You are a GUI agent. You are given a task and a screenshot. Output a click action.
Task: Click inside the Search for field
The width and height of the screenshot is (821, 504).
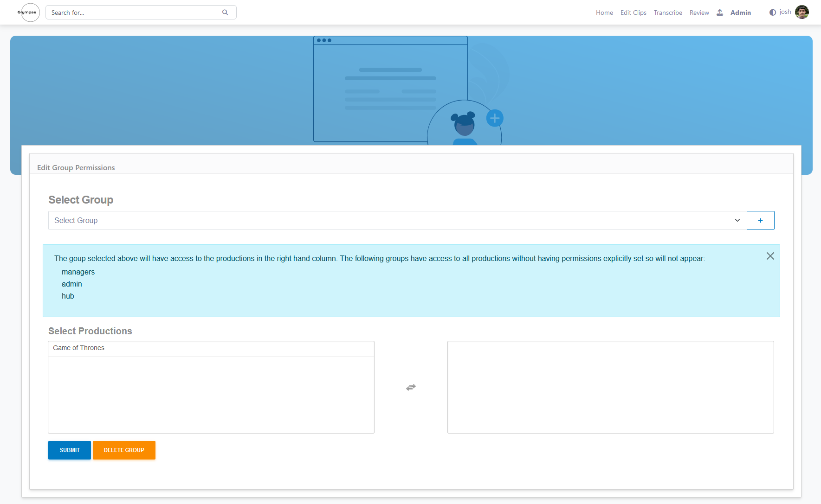130,12
